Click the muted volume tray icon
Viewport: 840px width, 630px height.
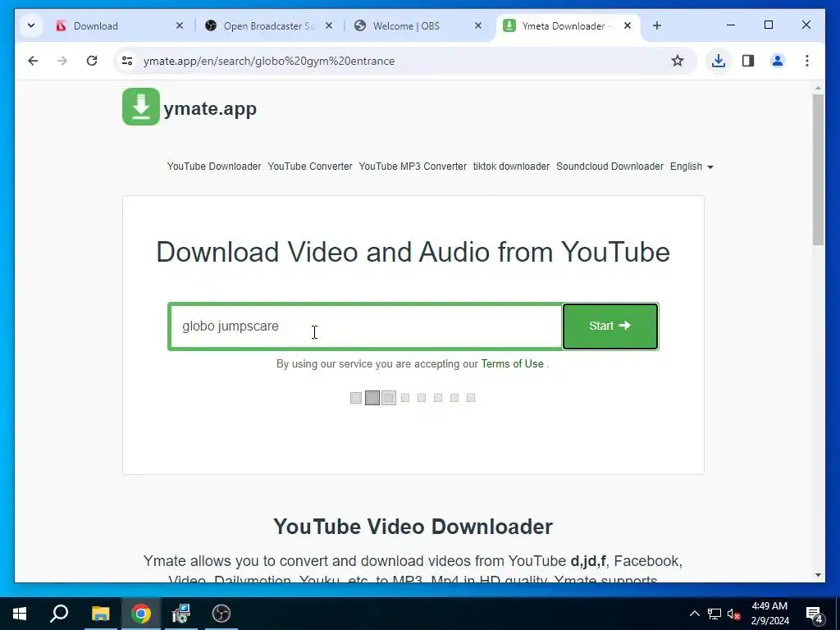(x=734, y=614)
